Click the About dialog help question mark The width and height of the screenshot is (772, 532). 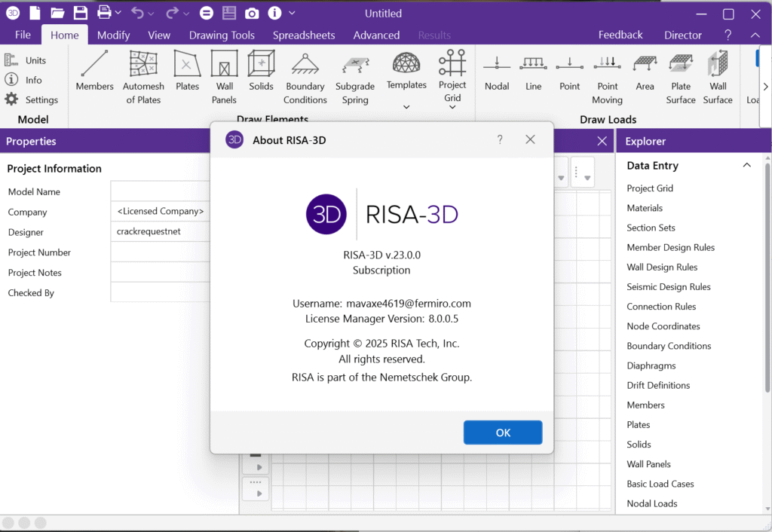tap(500, 139)
